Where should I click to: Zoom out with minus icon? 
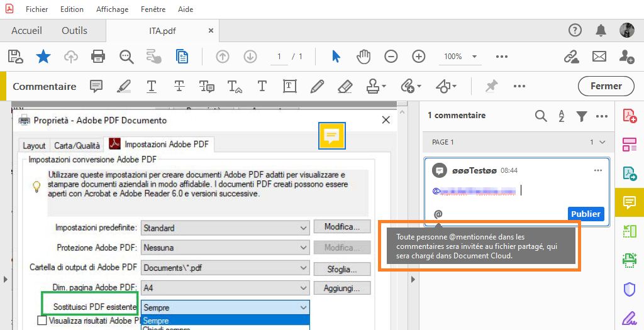point(391,56)
